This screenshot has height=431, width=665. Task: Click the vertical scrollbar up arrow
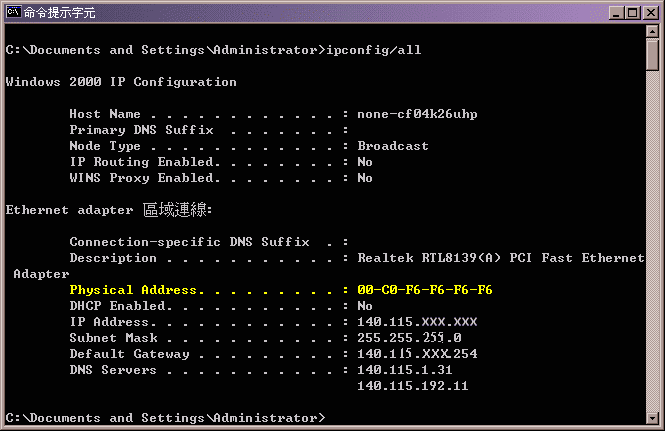pos(652,35)
